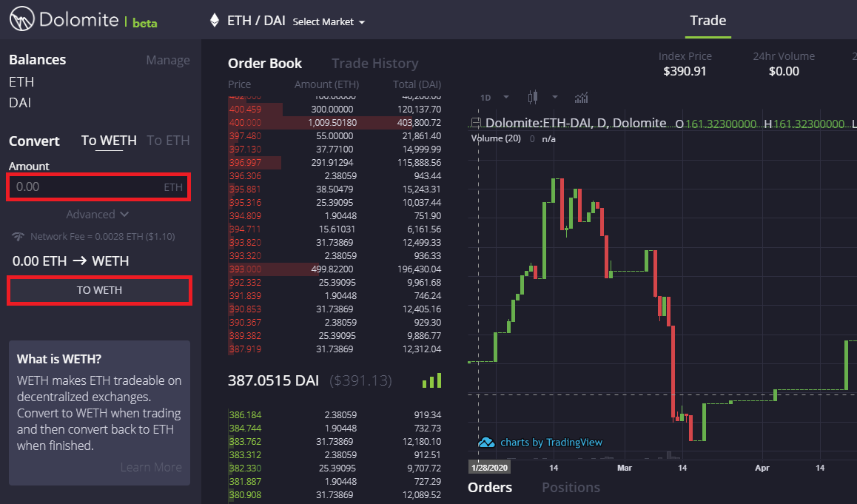
Task: Click the green depth bars icon by spread price
Action: 431,380
